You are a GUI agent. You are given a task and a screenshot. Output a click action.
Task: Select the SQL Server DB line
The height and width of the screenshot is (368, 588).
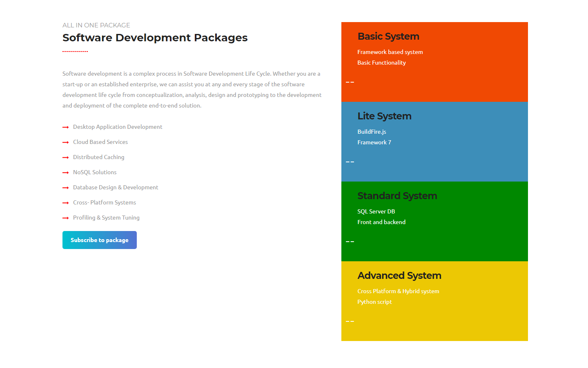tap(376, 211)
